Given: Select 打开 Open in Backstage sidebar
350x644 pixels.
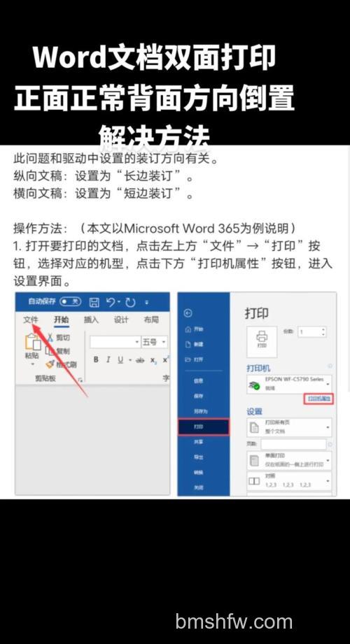Looking at the screenshot, I should [195, 360].
